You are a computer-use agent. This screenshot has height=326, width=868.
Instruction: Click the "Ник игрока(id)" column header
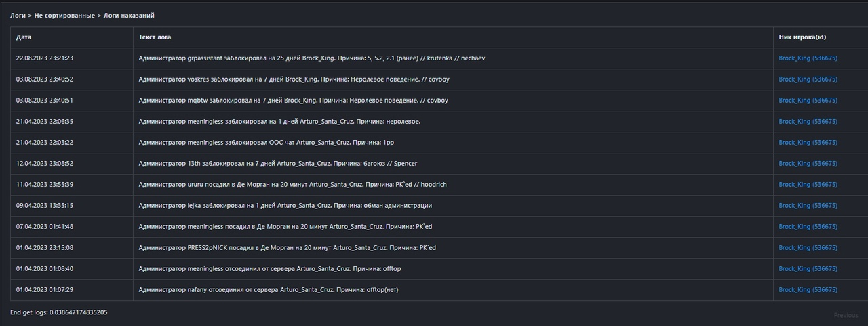pyautogui.click(x=802, y=37)
